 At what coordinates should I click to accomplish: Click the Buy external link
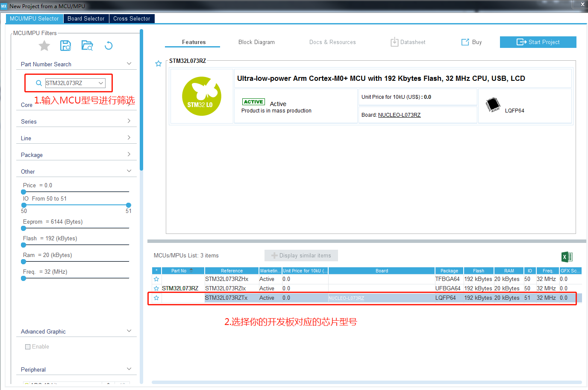coord(471,42)
